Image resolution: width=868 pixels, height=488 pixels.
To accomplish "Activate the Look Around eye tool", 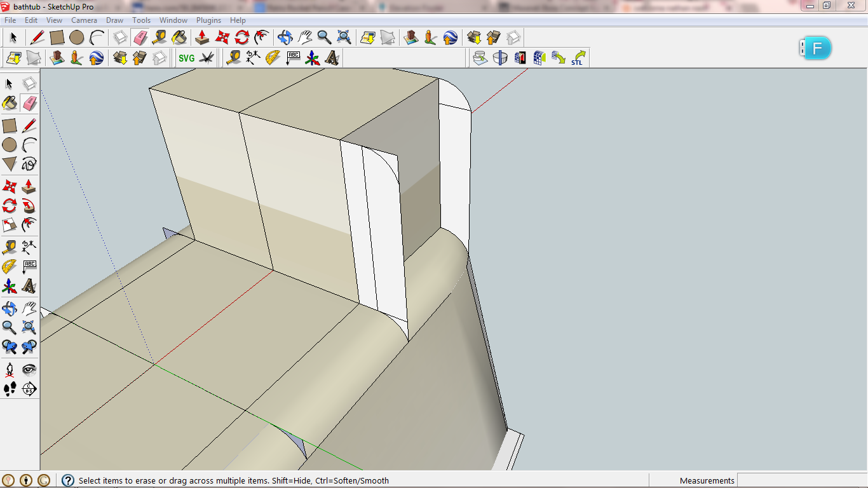I will [x=29, y=369].
